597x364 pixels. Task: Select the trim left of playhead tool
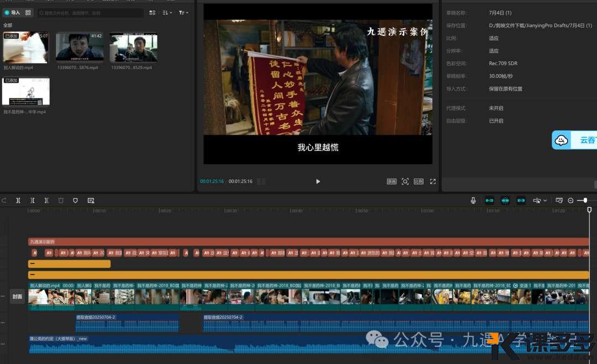pyautogui.click(x=33, y=201)
